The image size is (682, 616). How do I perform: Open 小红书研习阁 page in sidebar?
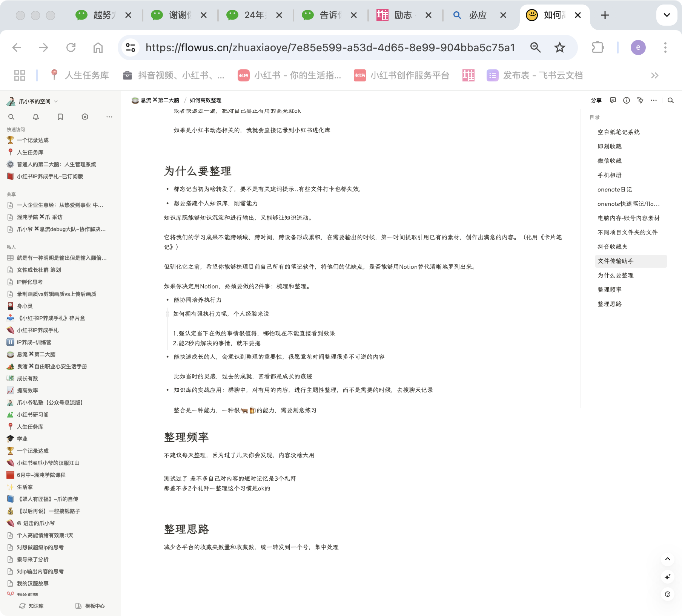pos(33,415)
